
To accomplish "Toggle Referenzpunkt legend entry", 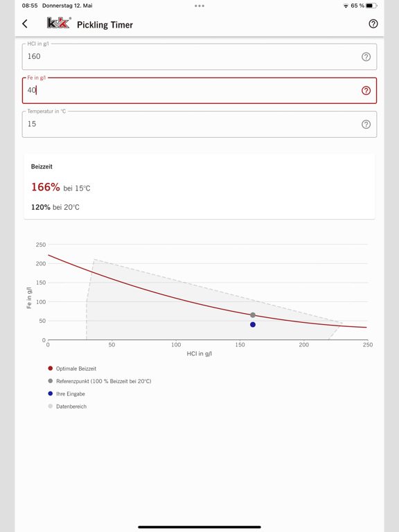I will coord(100,381).
